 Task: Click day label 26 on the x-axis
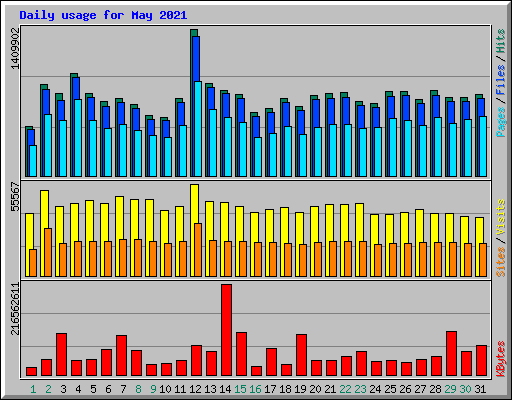tap(405, 389)
